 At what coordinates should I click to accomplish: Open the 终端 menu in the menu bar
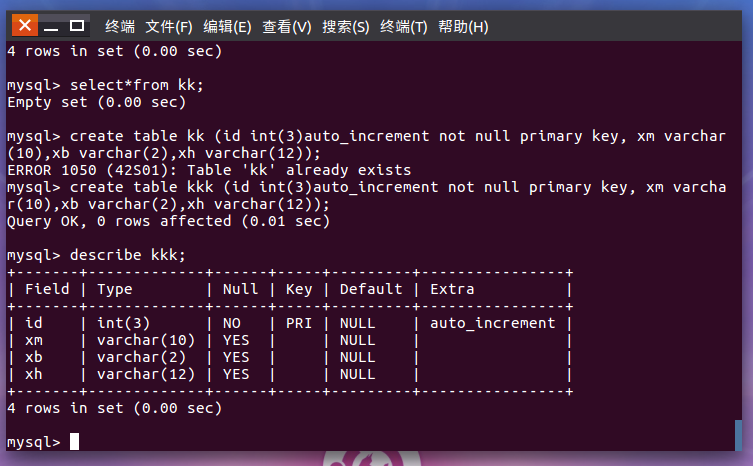120,26
